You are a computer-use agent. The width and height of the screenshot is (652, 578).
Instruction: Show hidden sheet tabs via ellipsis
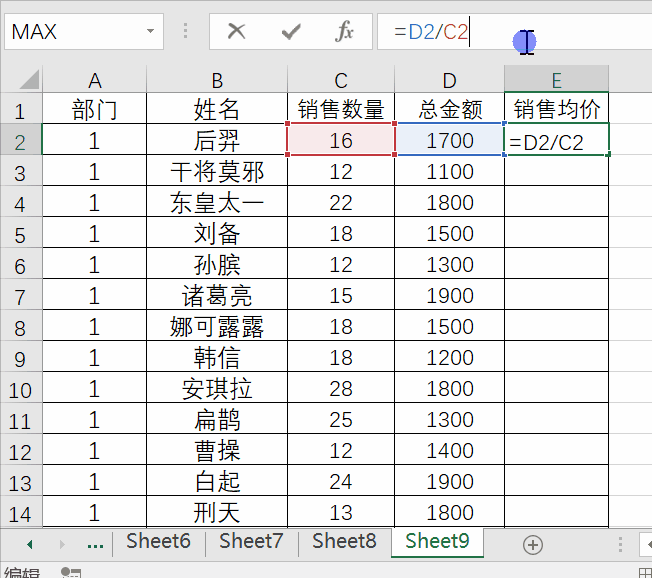[x=95, y=546]
